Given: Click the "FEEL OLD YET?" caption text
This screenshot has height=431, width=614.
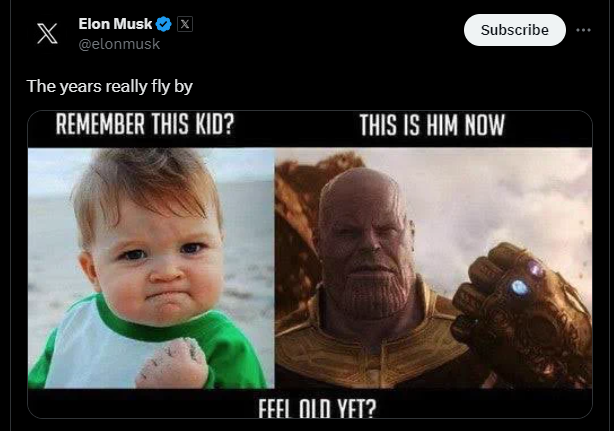Looking at the screenshot, I should point(308,407).
